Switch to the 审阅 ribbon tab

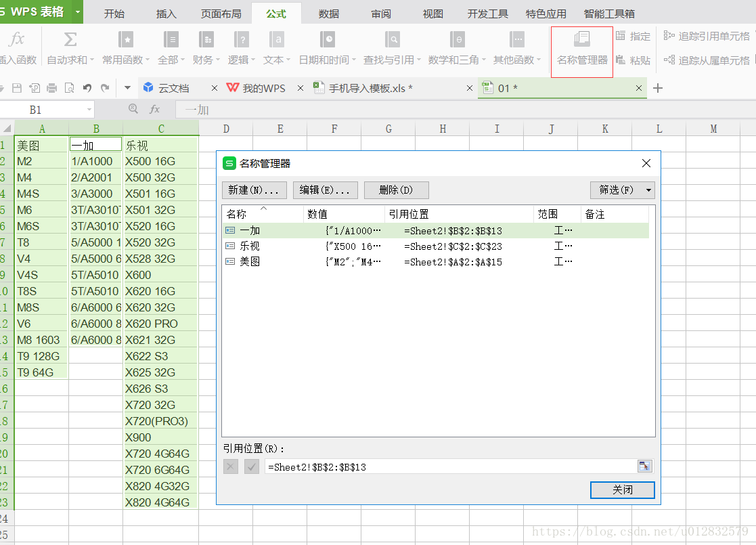click(381, 14)
